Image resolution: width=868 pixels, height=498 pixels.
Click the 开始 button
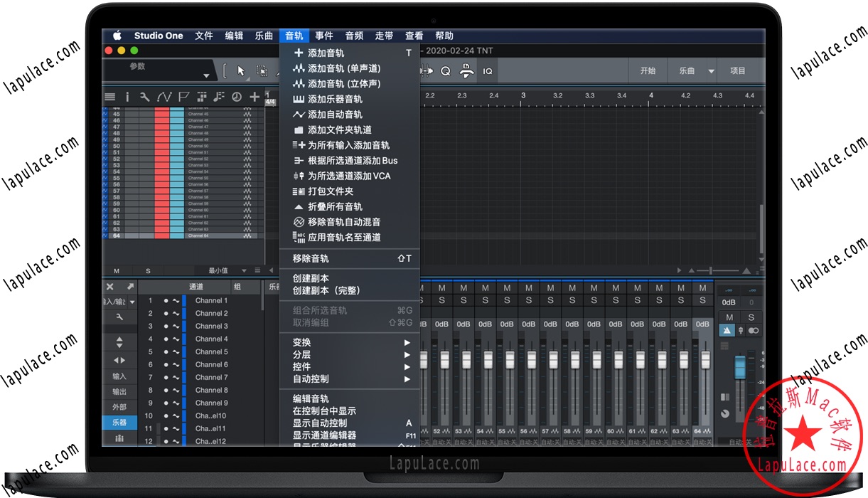pyautogui.click(x=648, y=71)
